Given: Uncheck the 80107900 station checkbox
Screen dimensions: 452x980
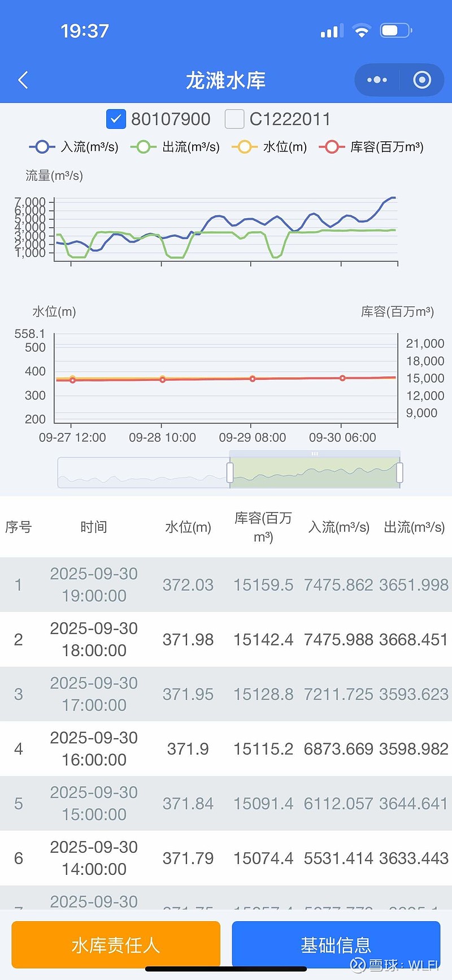Looking at the screenshot, I should (116, 119).
